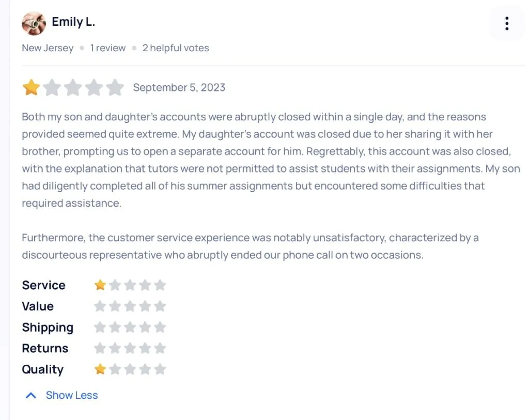Open the three-dot review options menu

pos(507,23)
